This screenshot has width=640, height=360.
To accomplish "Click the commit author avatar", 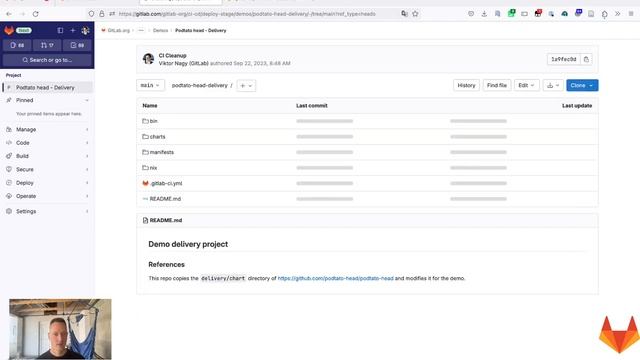I will [x=148, y=59].
